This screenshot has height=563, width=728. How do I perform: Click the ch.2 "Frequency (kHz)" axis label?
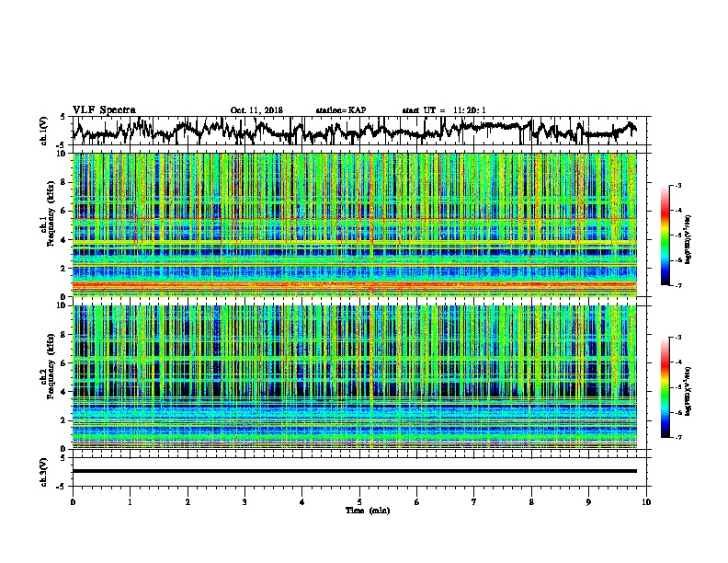[x=51, y=366]
